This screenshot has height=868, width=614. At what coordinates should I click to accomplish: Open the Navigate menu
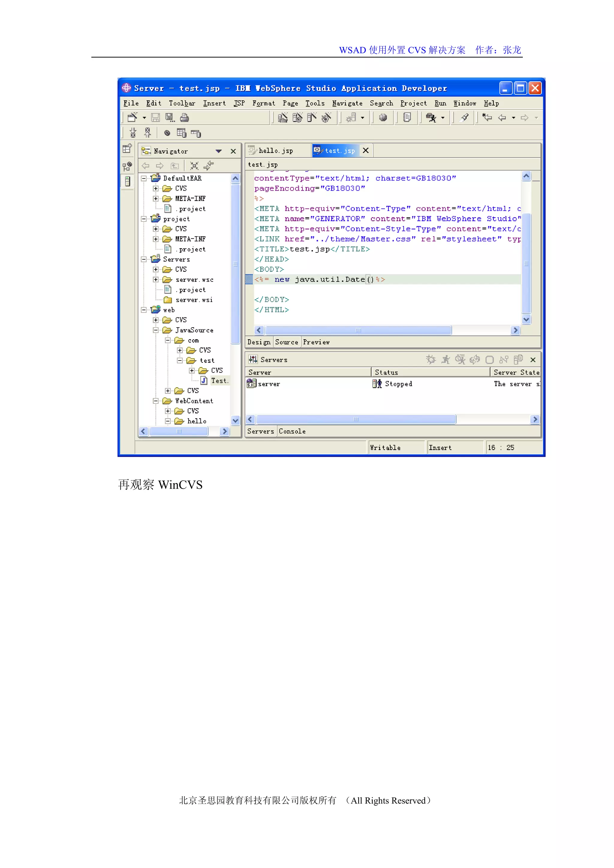(x=347, y=103)
